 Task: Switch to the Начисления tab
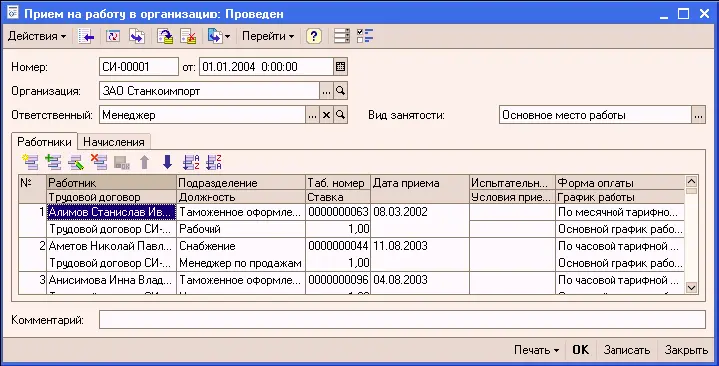pyautogui.click(x=114, y=142)
